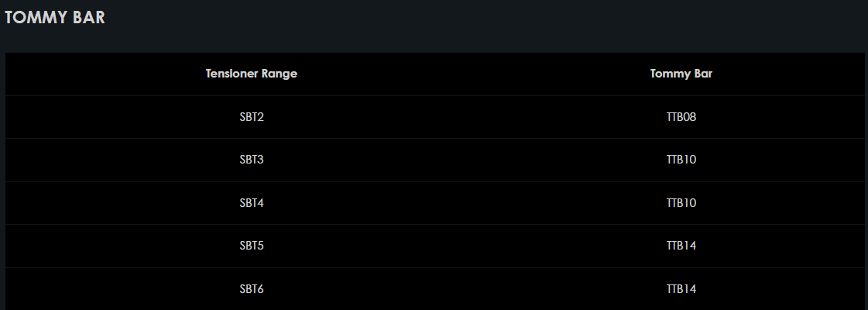Image resolution: width=868 pixels, height=310 pixels.
Task: Select the SBT5 tensioner cell
Action: click(x=252, y=246)
